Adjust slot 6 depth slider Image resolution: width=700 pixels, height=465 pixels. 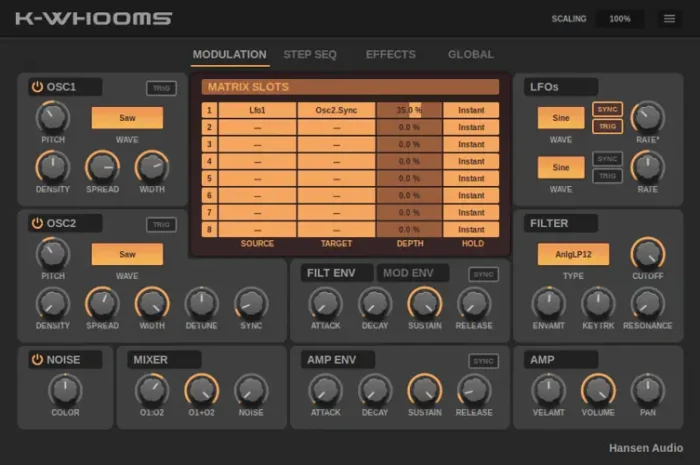[409, 195]
